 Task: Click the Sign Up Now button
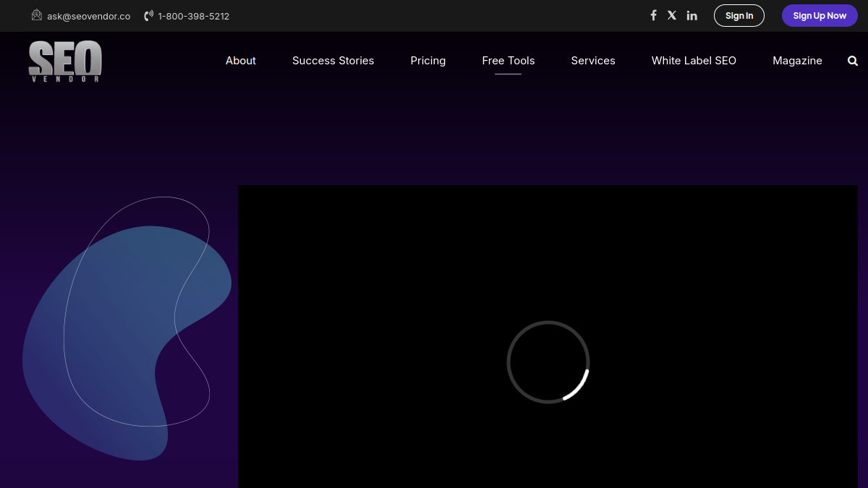click(820, 16)
